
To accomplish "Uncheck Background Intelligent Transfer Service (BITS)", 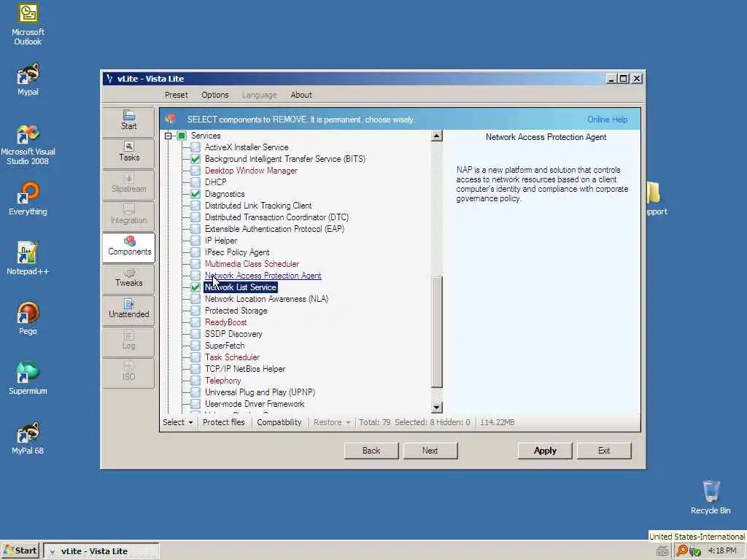I will pyautogui.click(x=196, y=159).
